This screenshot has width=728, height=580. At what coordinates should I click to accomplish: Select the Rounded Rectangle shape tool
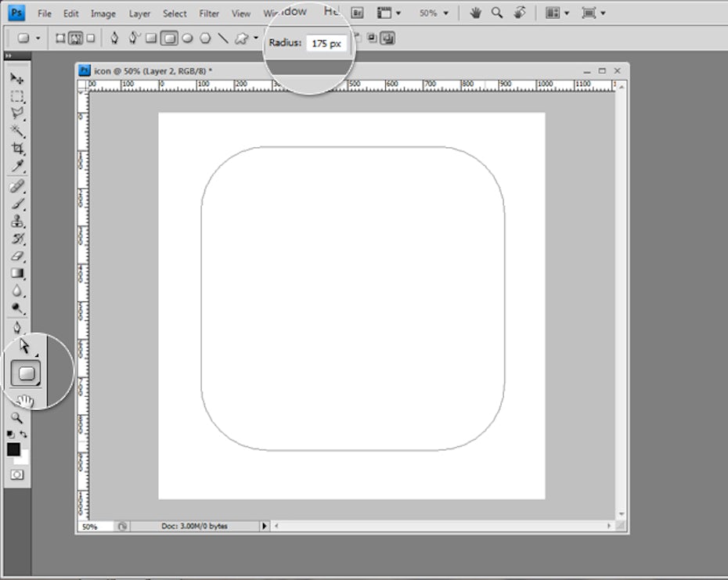27,373
